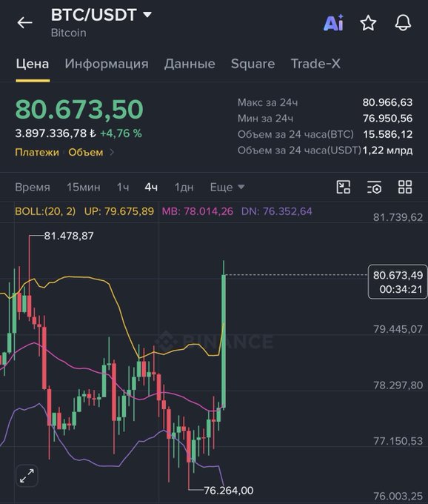Open the Ai assistant icon

click(333, 23)
